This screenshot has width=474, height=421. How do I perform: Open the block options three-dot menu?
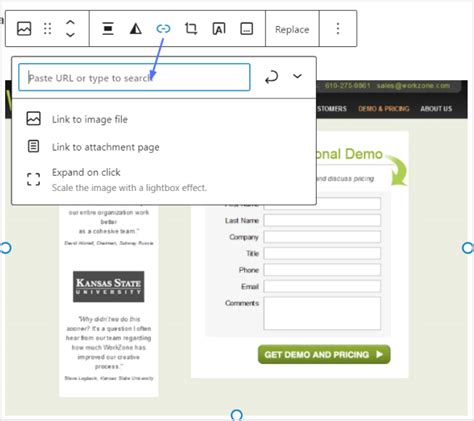tap(338, 29)
